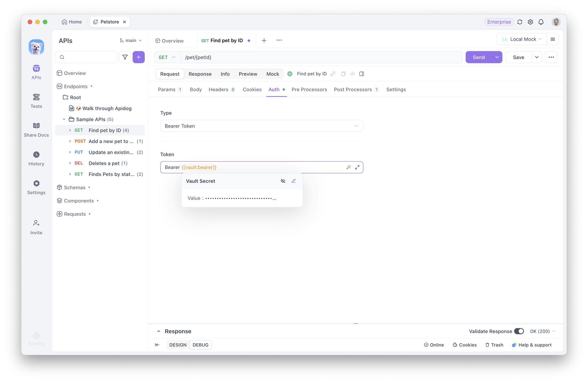This screenshot has width=588, height=383.
Task: Open the notifications bell icon
Action: tap(541, 22)
